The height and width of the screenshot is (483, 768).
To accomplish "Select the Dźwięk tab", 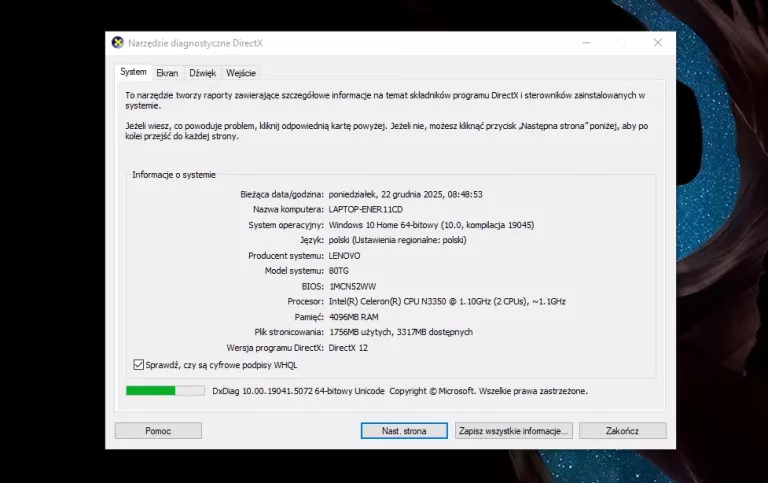I will [x=202, y=73].
